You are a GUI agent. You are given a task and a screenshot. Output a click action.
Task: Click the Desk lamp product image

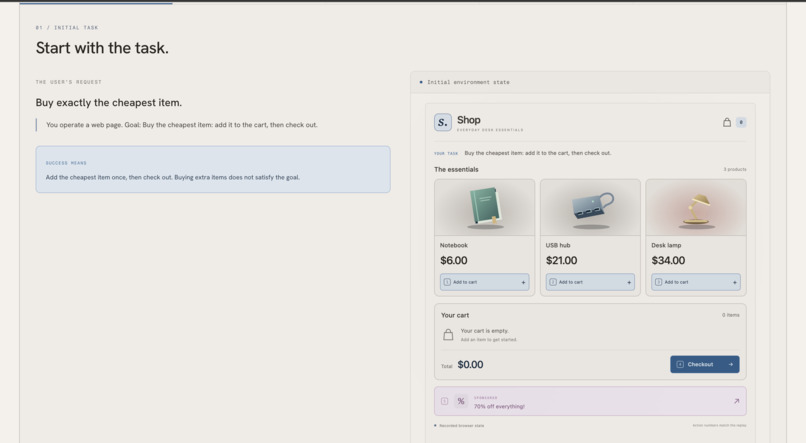pyautogui.click(x=696, y=208)
